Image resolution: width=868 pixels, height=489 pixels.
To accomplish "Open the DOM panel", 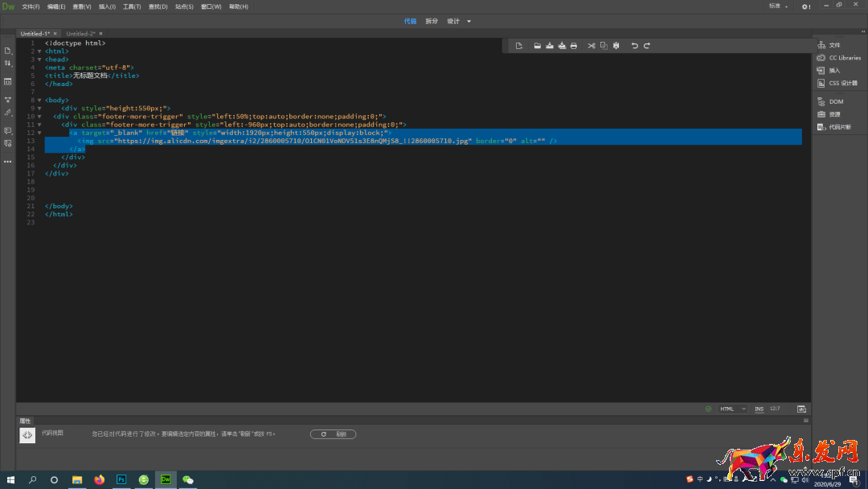I will 836,101.
